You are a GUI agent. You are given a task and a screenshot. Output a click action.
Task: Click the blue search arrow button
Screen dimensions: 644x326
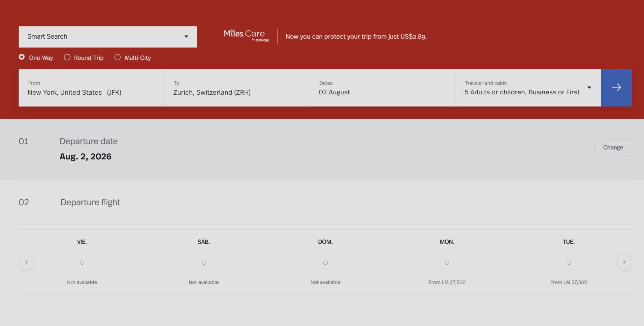tap(616, 88)
